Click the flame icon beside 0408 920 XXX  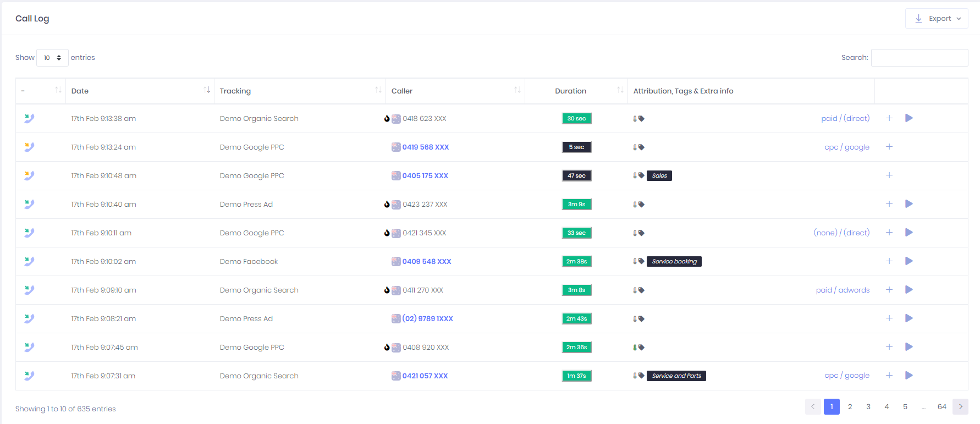387,347
